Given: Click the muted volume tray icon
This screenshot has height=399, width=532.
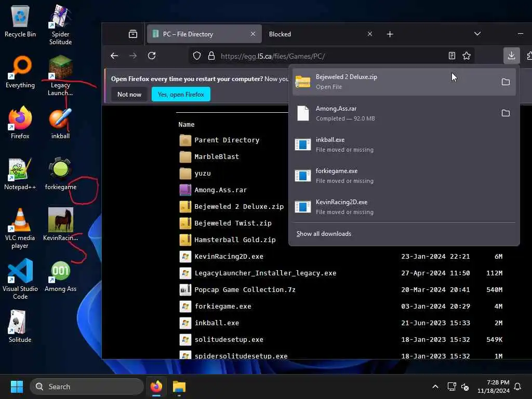Looking at the screenshot, I should point(465,387).
